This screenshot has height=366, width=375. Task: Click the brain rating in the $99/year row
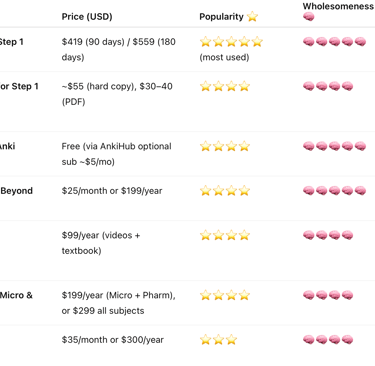pos(328,235)
